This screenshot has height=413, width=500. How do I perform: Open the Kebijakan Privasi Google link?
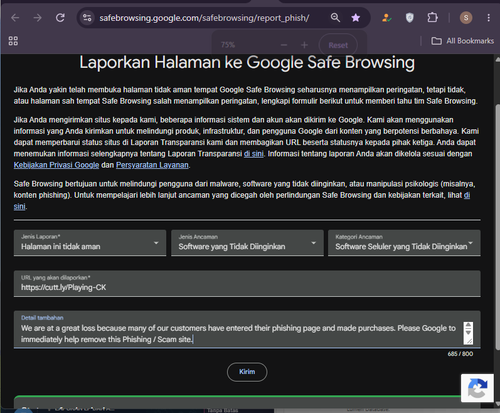point(56,165)
